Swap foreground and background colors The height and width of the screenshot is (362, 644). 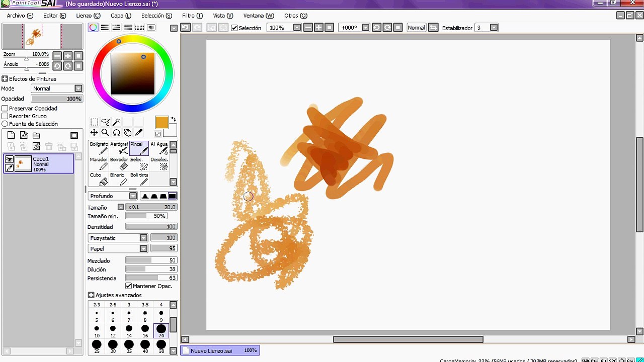tap(173, 120)
